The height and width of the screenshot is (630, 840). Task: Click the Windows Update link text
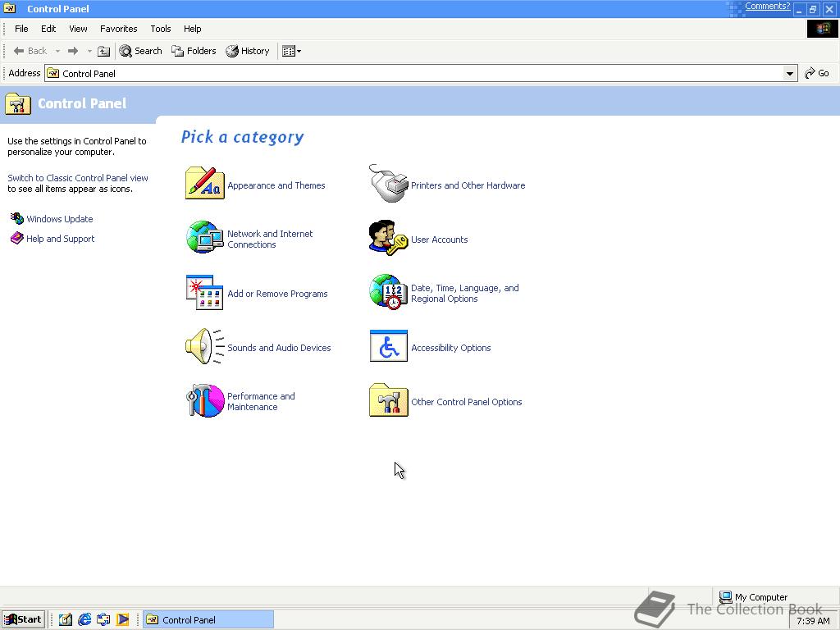pyautogui.click(x=59, y=218)
